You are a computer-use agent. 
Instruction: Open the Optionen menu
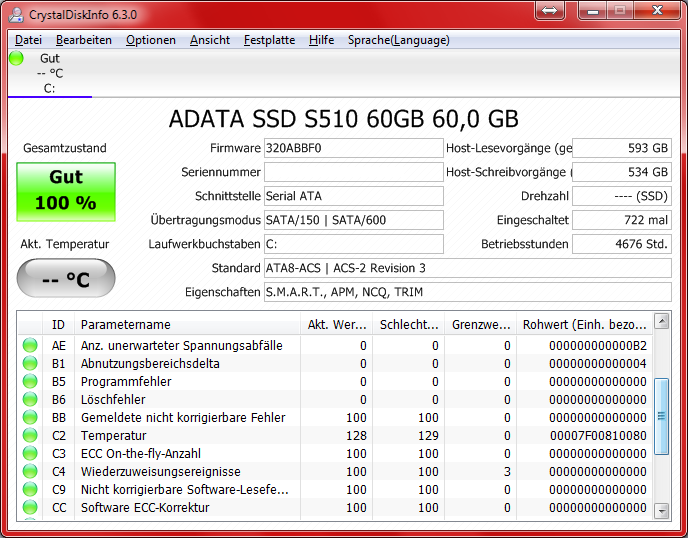[x=150, y=40]
